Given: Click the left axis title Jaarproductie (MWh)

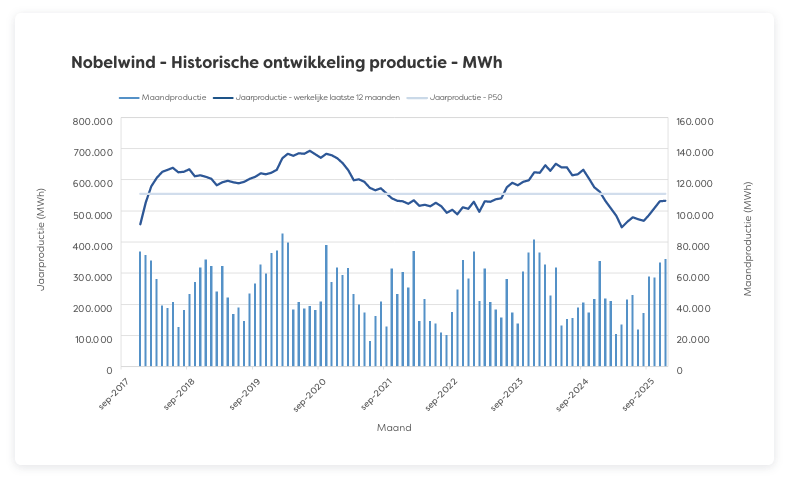Looking at the screenshot, I should [x=42, y=238].
